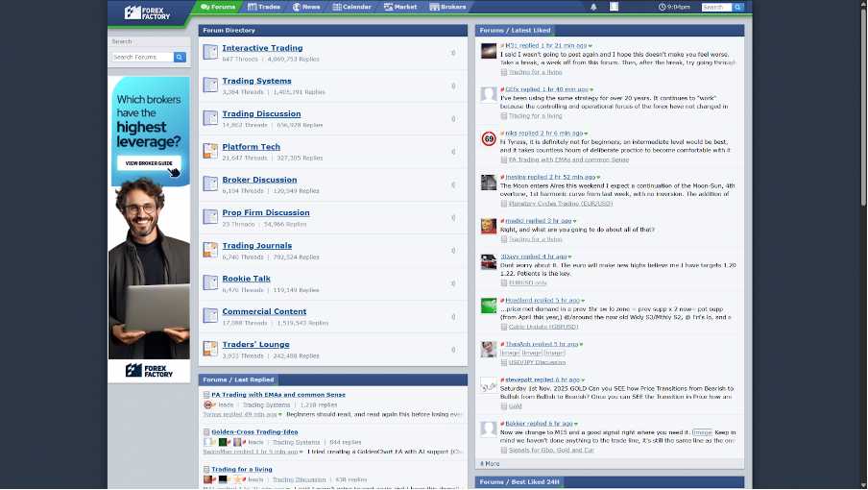Viewport: 868px width, 490px height.
Task: Open dropdown arrow next to M31 reply time
Action: click(x=591, y=46)
